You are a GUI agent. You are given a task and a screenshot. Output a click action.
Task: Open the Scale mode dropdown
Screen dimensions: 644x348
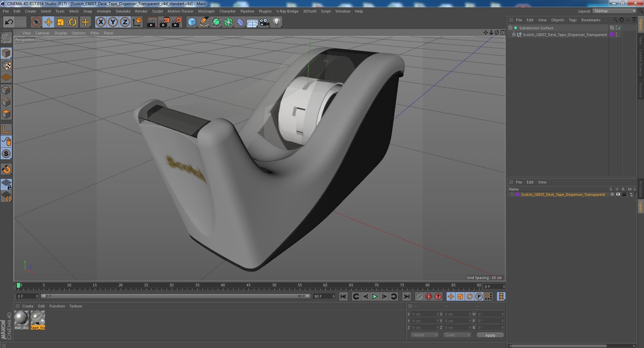[x=457, y=335]
